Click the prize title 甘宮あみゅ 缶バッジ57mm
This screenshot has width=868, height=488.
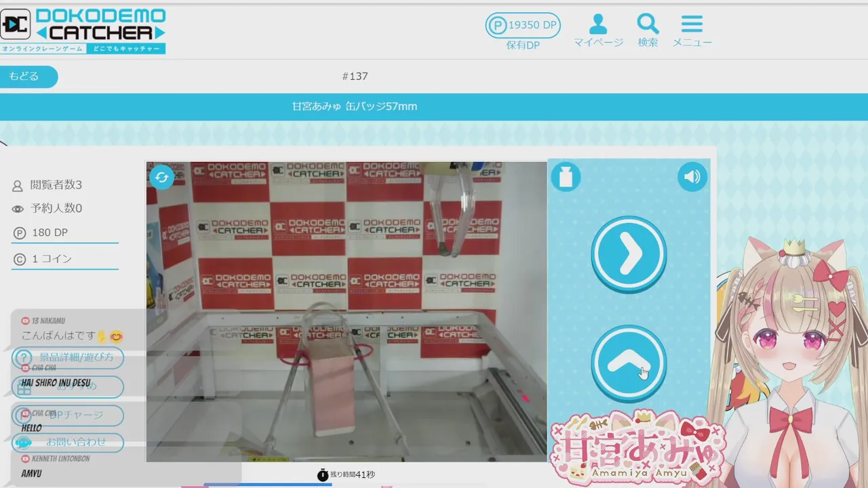tap(354, 106)
